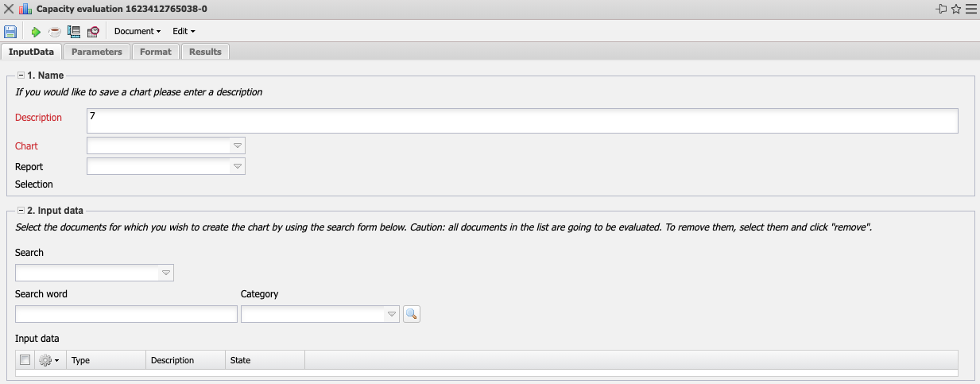
Task: Expand the Search dropdown
Action: [165, 273]
